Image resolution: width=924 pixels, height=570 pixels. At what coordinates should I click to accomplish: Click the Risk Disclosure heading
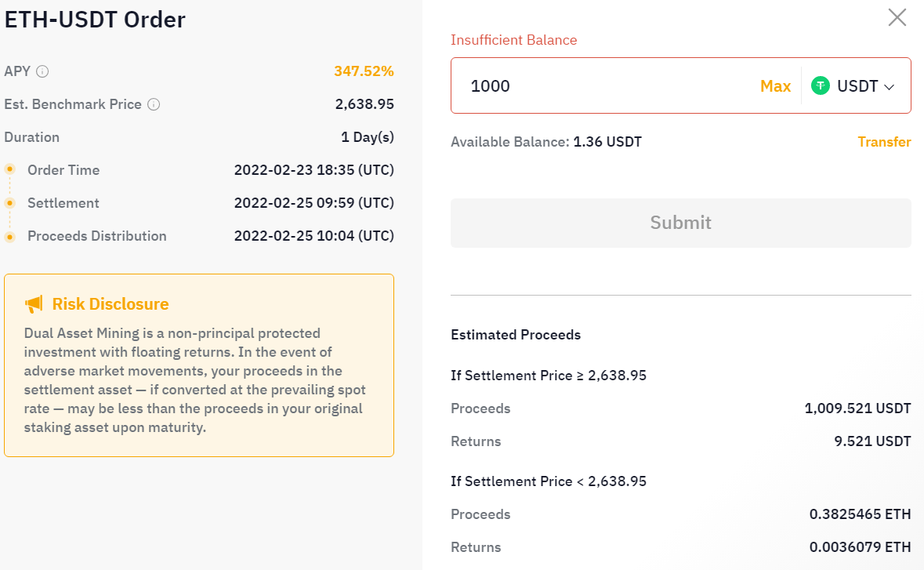pyautogui.click(x=111, y=304)
